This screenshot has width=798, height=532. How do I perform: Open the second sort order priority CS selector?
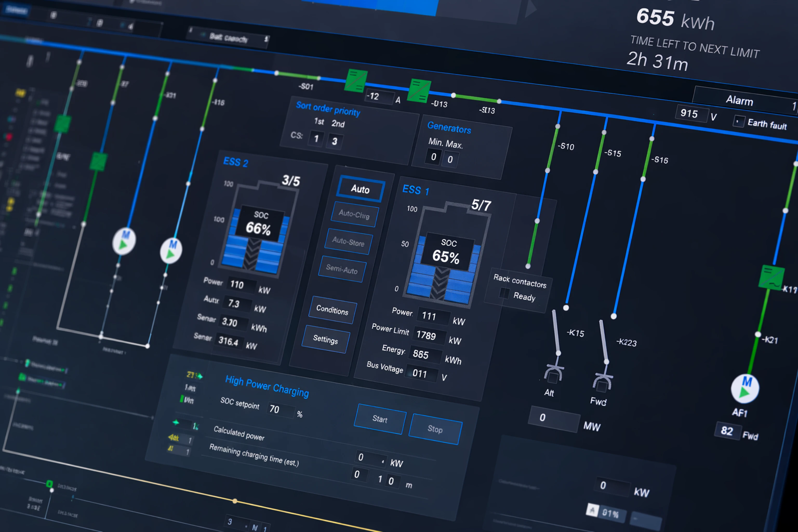[x=334, y=141]
